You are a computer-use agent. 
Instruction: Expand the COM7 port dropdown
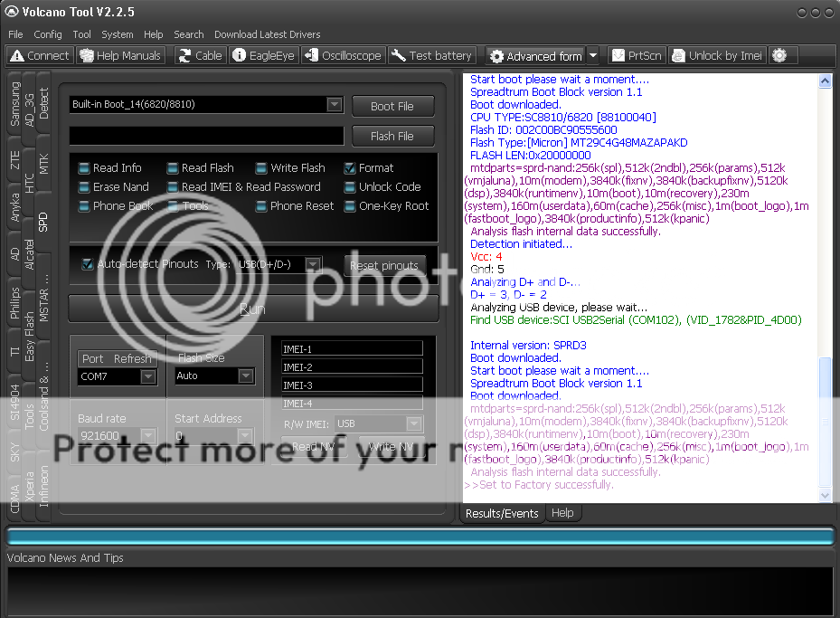[x=148, y=376]
